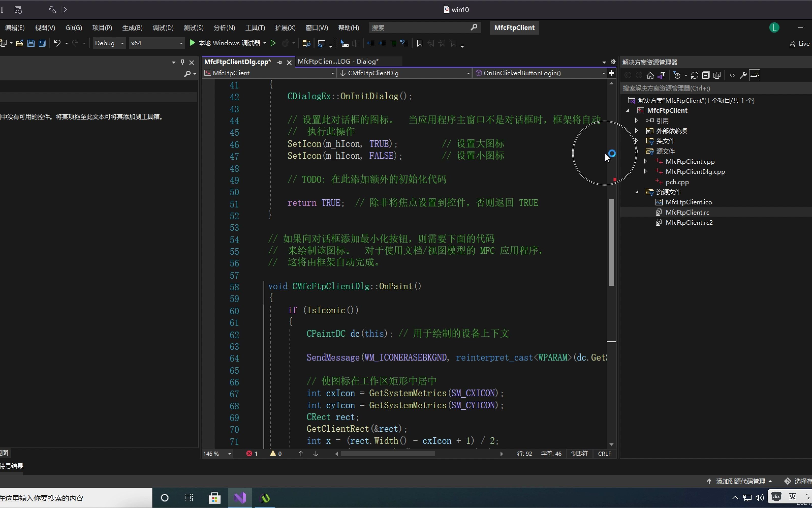Open the 项目(P) menu
This screenshot has width=812, height=508.
point(102,28)
